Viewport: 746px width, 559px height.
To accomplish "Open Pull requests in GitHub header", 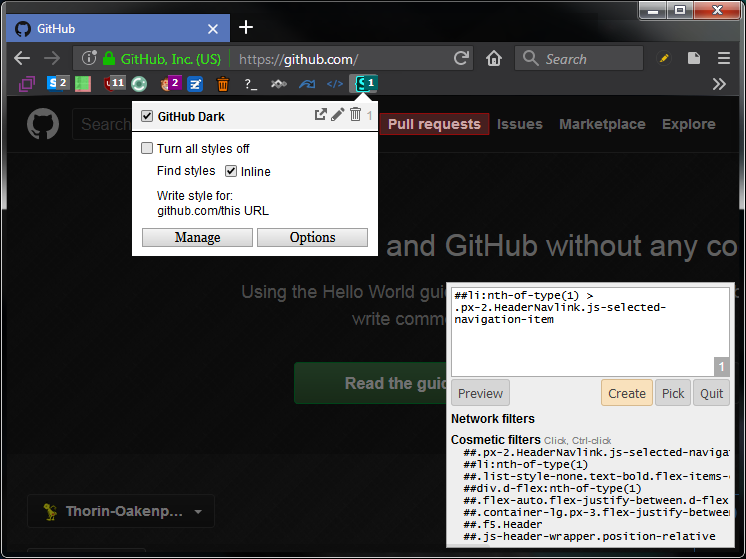I will click(434, 124).
